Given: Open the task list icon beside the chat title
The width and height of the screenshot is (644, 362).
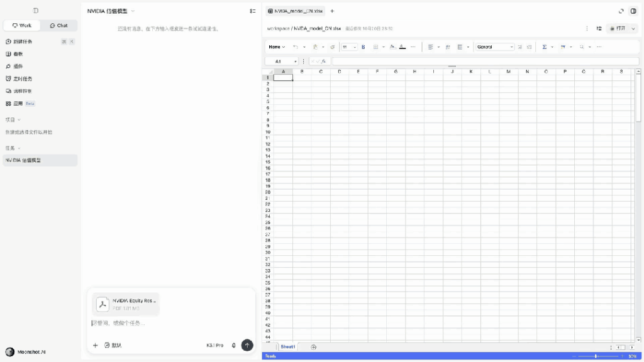Looking at the screenshot, I should click(253, 11).
